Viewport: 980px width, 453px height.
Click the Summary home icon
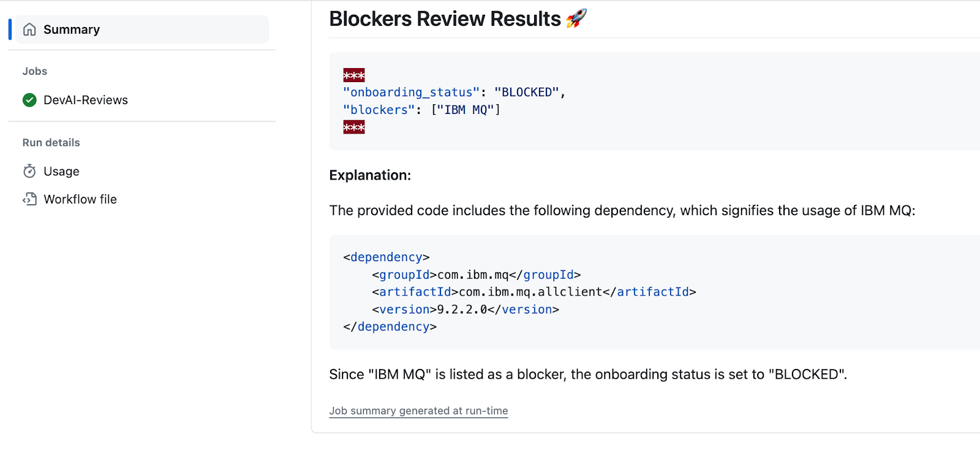click(29, 29)
